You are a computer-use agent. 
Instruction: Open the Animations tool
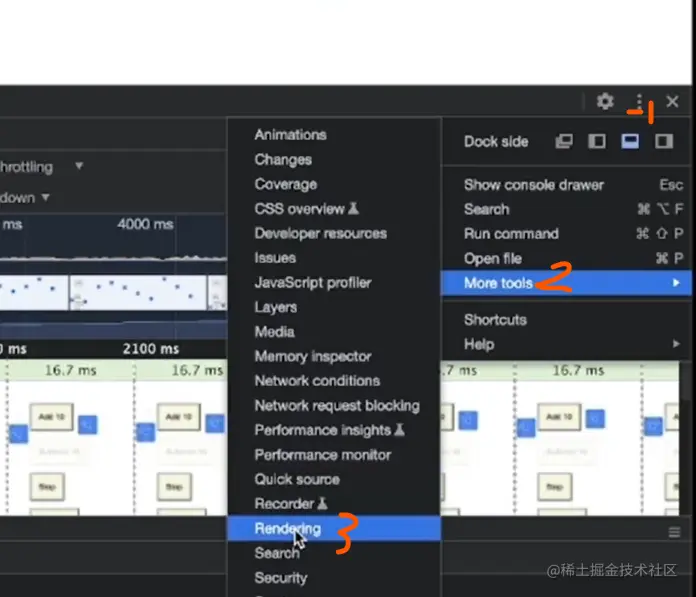click(334, 134)
